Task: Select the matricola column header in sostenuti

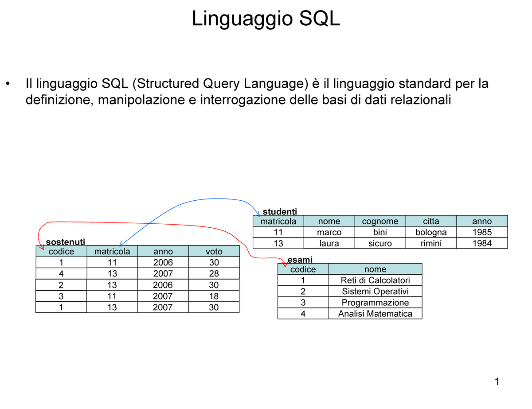Action: coord(112,251)
